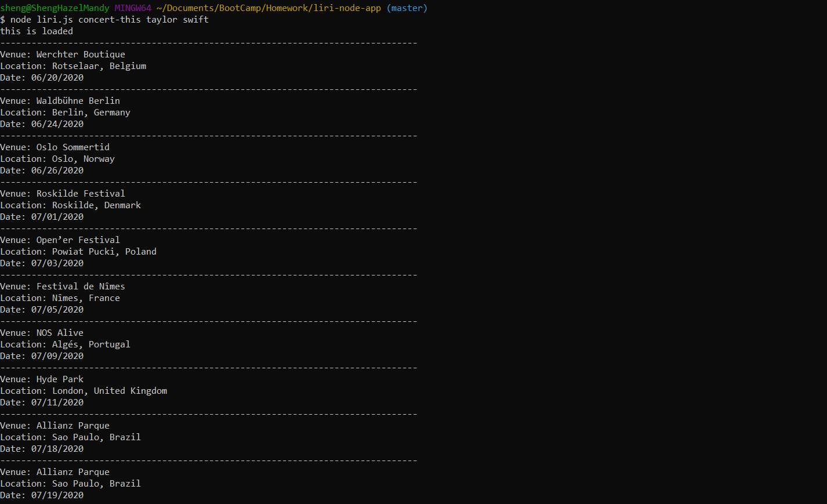The image size is (827, 504).
Task: Select 'Location: Powiat Pucki, Poland'
Action: tap(78, 251)
